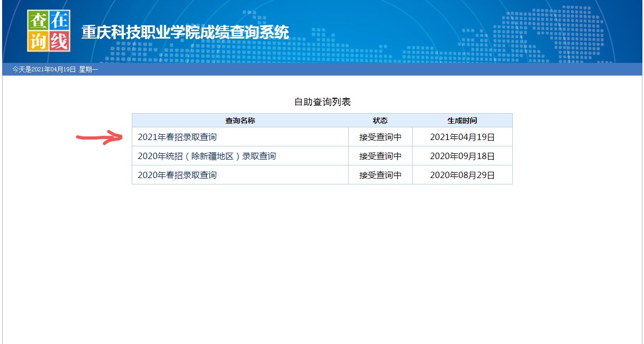Click the red hand-drawn arrow
The image size is (644, 344).
click(x=101, y=138)
